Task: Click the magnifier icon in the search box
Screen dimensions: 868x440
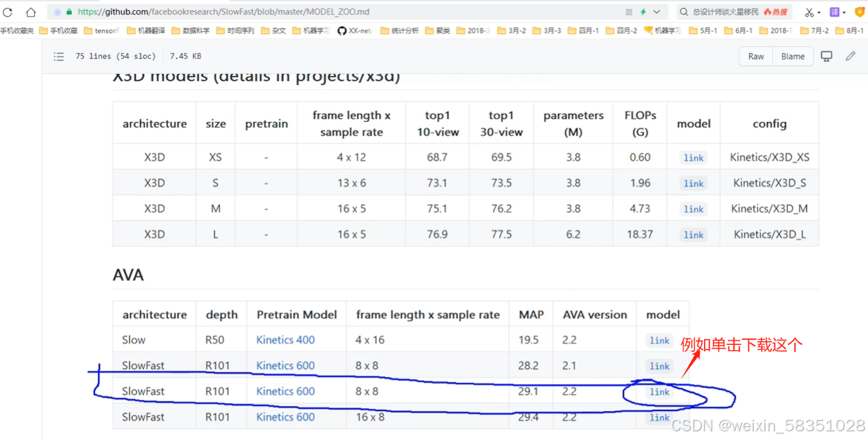Action: [684, 12]
